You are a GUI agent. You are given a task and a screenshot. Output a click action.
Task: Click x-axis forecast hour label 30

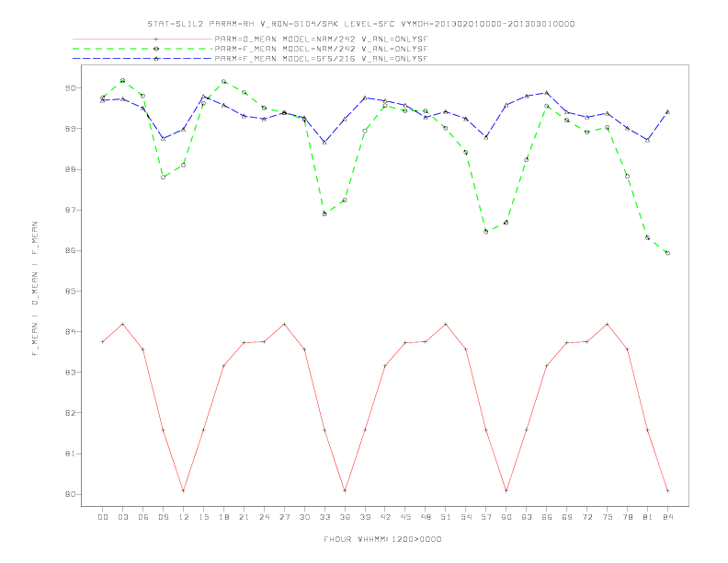coord(304,517)
